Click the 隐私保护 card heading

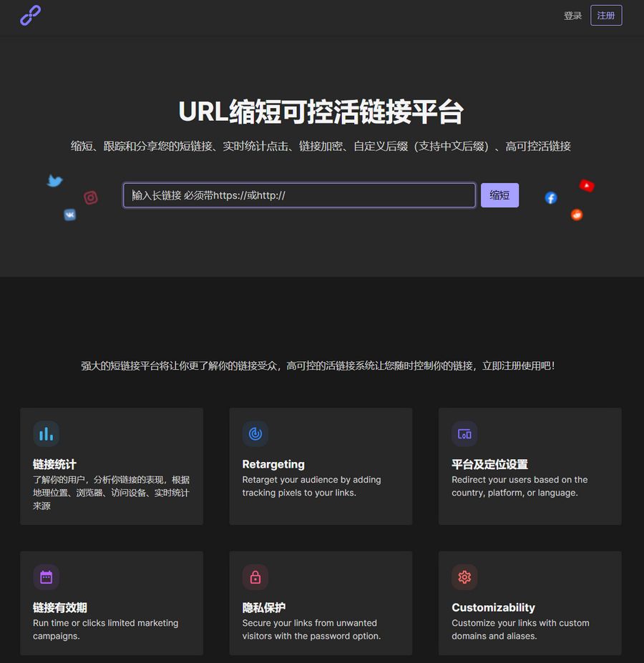coord(264,608)
